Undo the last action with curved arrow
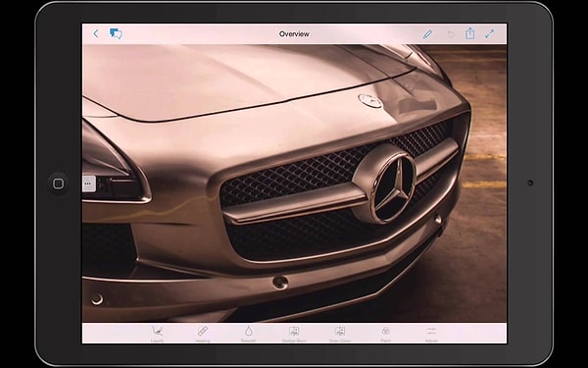Screen dimensions: 588x368 [451, 34]
